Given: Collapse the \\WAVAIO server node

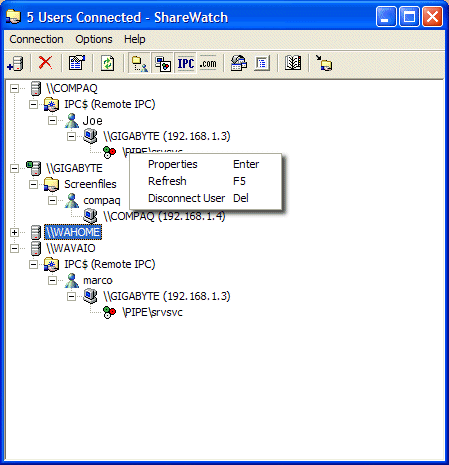Looking at the screenshot, I should [14, 248].
